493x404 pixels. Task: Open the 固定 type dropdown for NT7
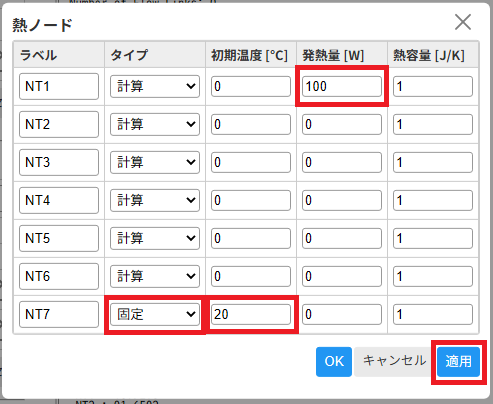point(155,314)
